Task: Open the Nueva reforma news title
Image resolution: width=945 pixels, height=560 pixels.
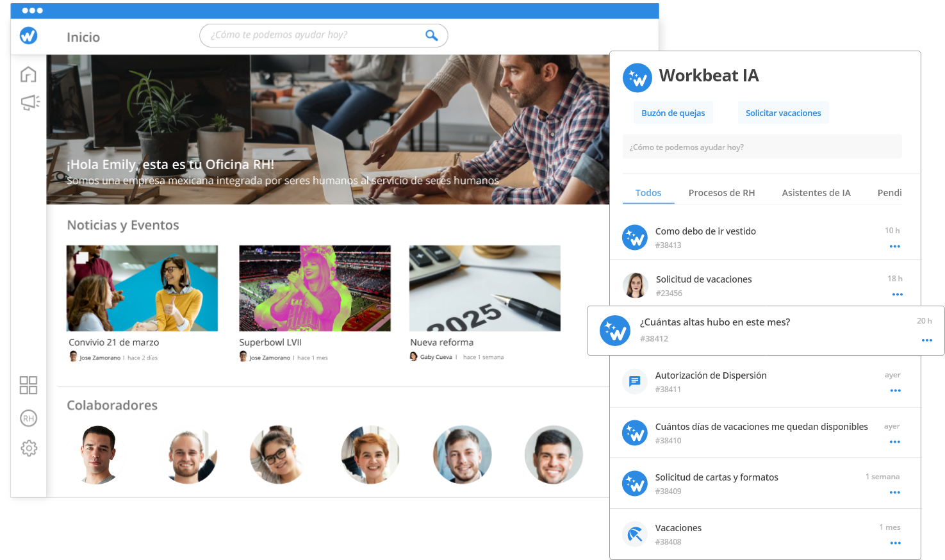Action: (442, 342)
